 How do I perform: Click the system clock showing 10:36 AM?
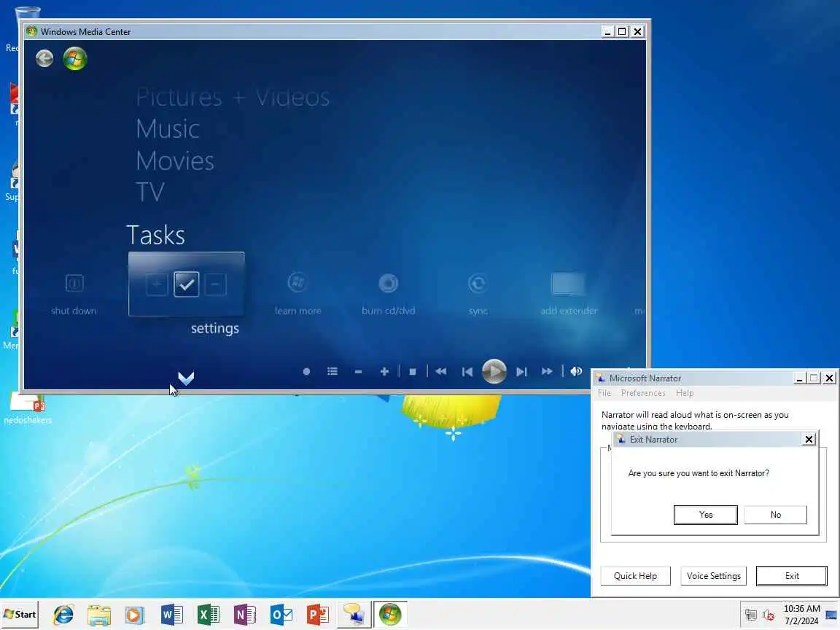[801, 609]
